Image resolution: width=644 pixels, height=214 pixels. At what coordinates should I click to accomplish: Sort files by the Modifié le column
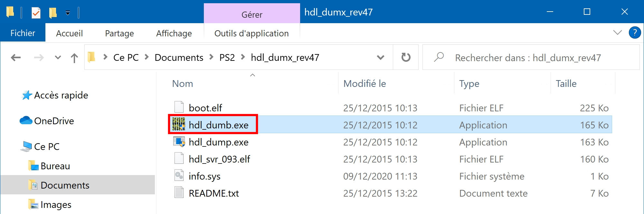[x=365, y=84]
